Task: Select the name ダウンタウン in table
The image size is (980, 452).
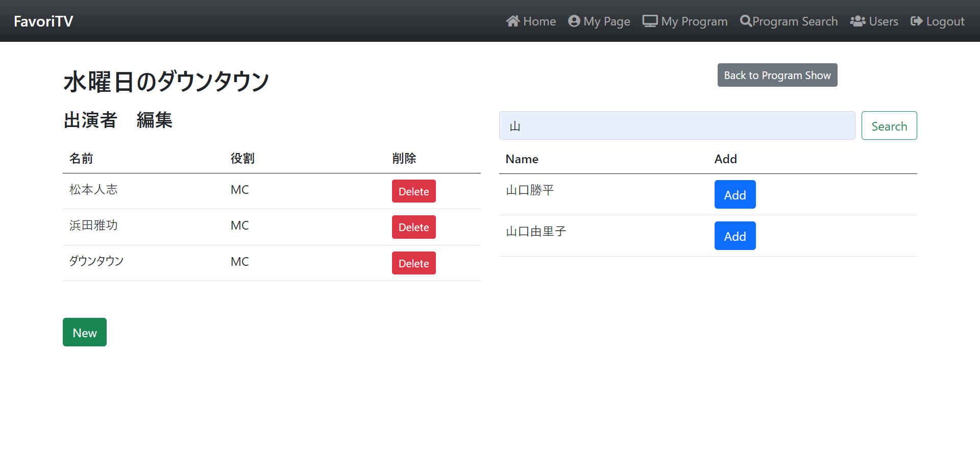Action: pos(96,261)
